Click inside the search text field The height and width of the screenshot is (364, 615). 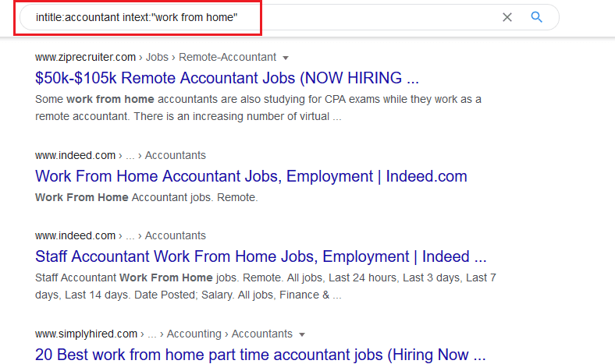(259, 17)
